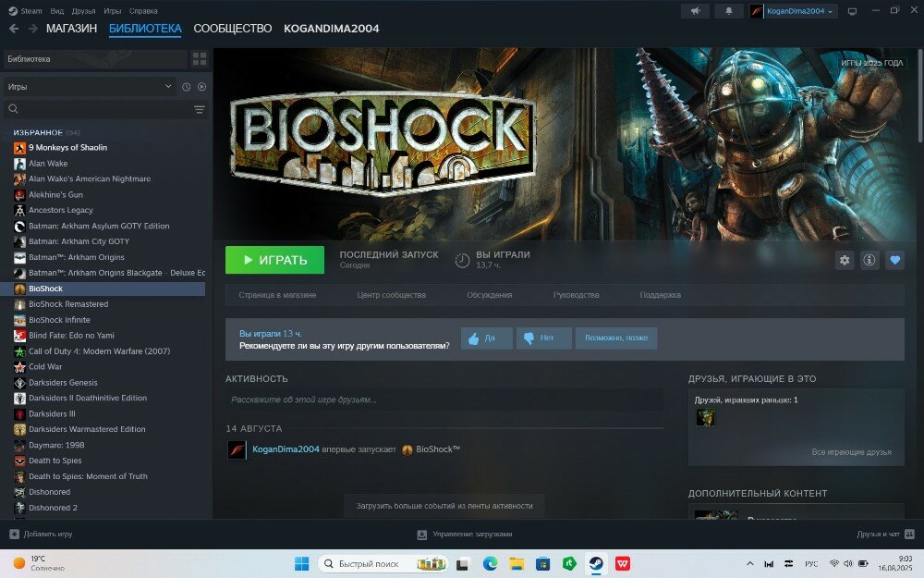924x578 pixels.
Task: Open the green Kaspersky taskbar icon
Action: [x=569, y=564]
